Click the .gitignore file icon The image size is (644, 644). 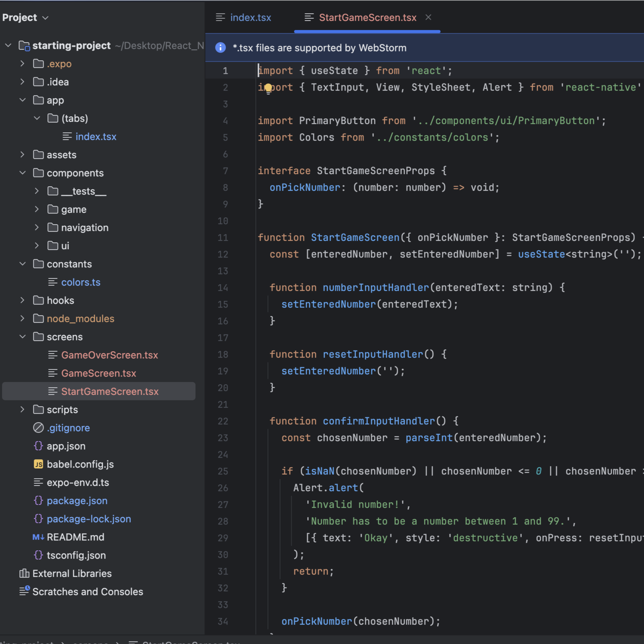point(38,428)
